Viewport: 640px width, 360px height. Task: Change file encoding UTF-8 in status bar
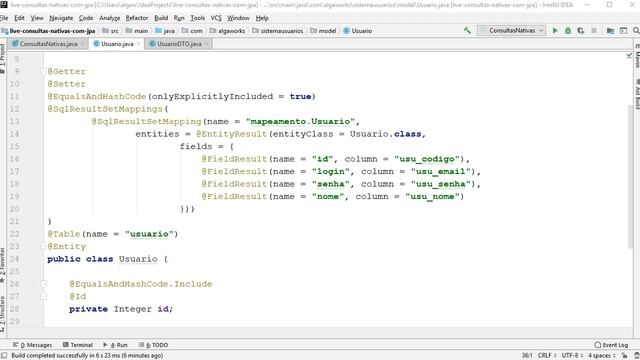click(x=572, y=356)
